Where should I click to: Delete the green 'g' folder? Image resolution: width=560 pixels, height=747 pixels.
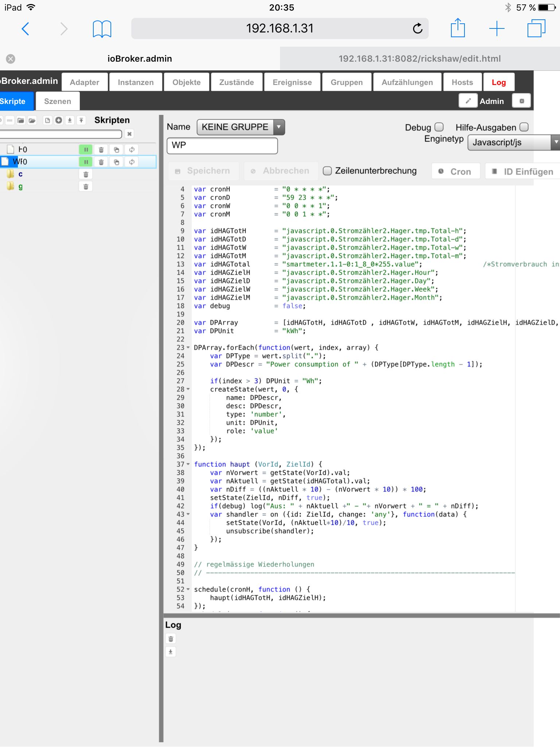click(86, 187)
